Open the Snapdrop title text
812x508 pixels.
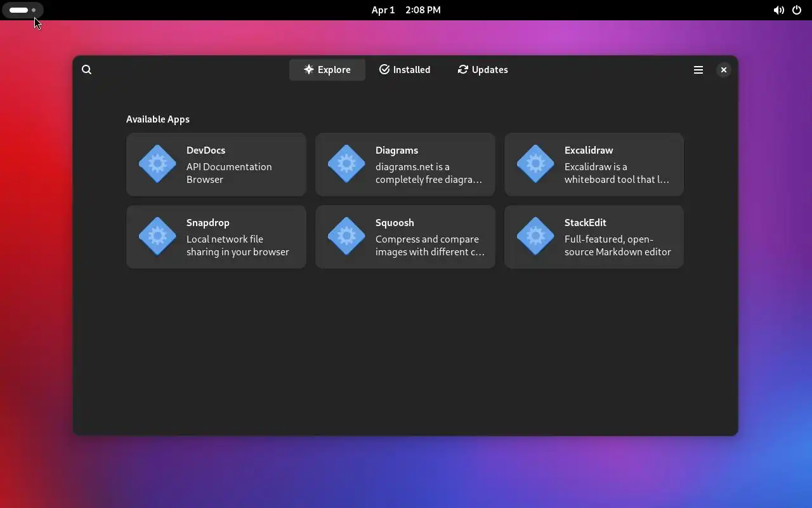pos(208,223)
